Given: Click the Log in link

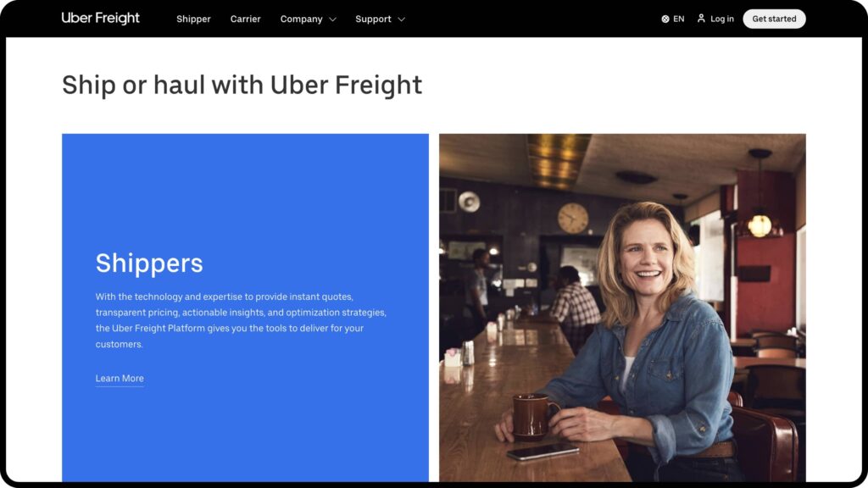Looking at the screenshot, I should [722, 19].
